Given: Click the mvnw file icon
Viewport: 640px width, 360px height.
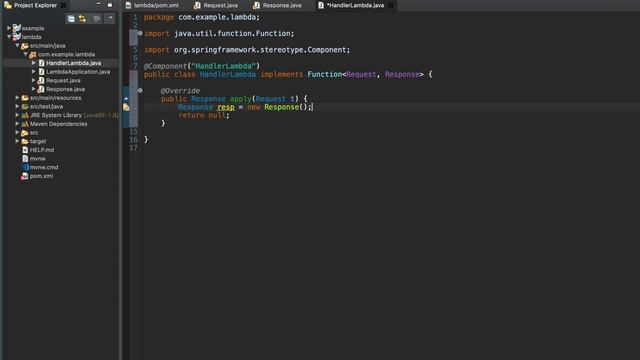Looking at the screenshot, I should 25,158.
